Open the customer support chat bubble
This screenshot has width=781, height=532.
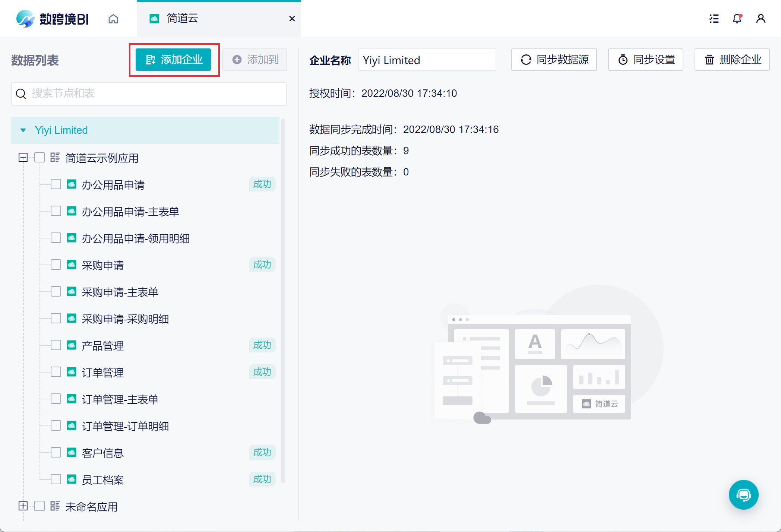pos(743,495)
